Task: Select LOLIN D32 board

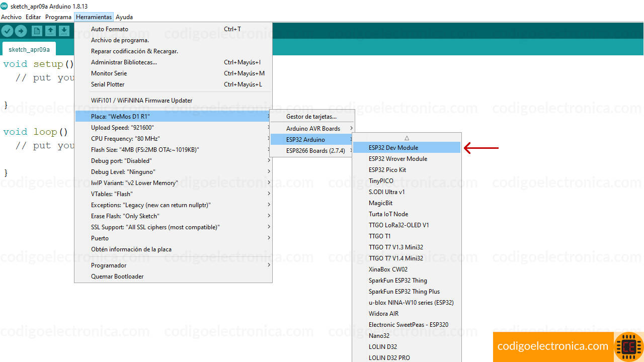Action: [407, 347]
